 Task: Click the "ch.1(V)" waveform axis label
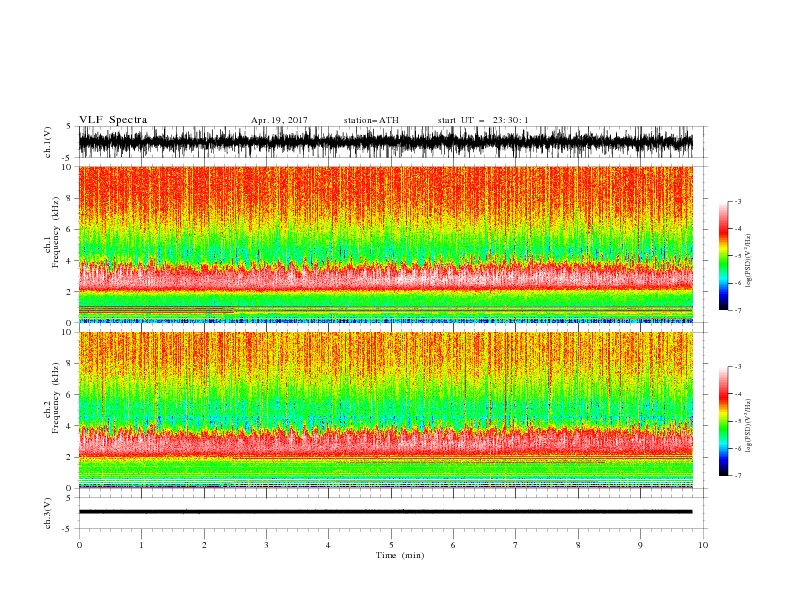coord(48,142)
